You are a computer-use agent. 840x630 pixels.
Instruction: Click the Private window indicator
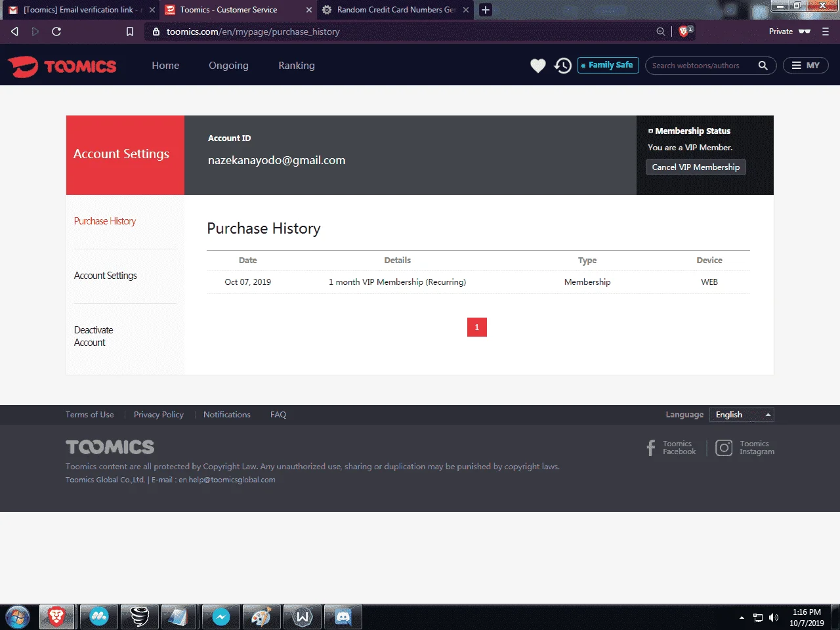click(790, 31)
